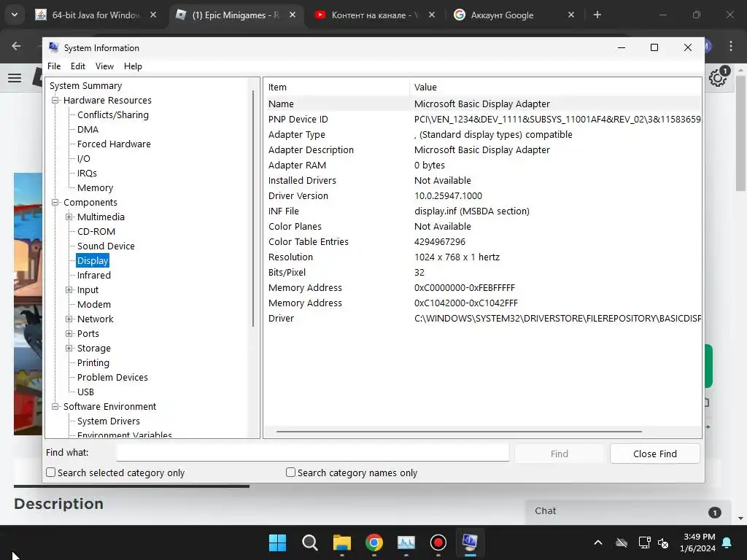
Task: Expand the Network node
Action: 69,319
